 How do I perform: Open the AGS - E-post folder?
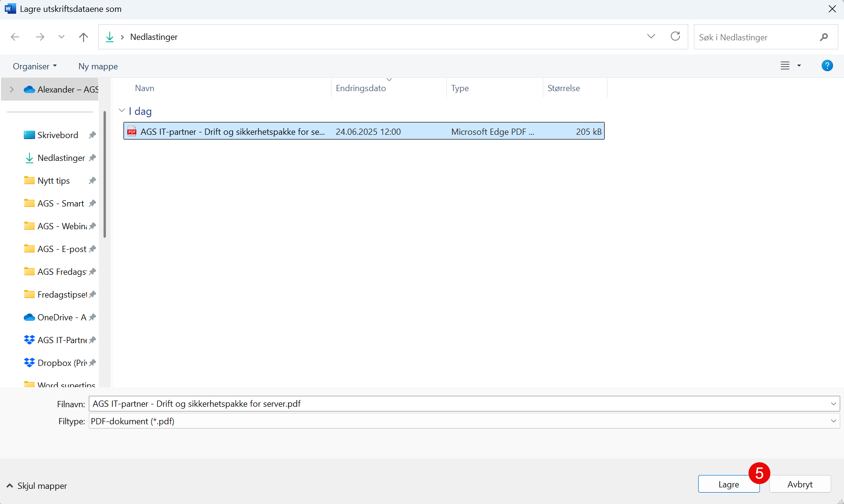click(x=55, y=249)
